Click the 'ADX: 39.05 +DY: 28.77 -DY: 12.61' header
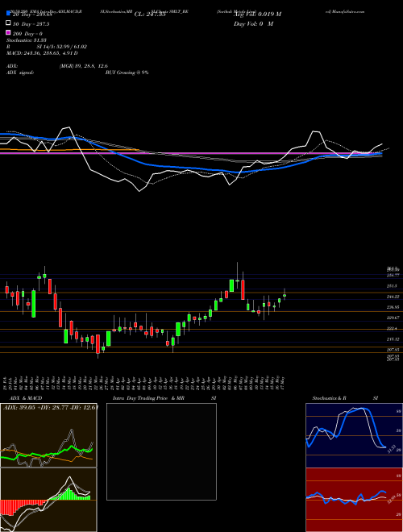This screenshot has width=403, height=532. tap(51, 408)
